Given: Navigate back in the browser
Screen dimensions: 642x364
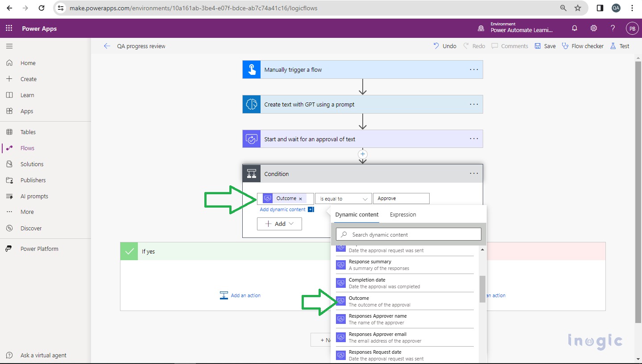Looking at the screenshot, I should click(9, 8).
